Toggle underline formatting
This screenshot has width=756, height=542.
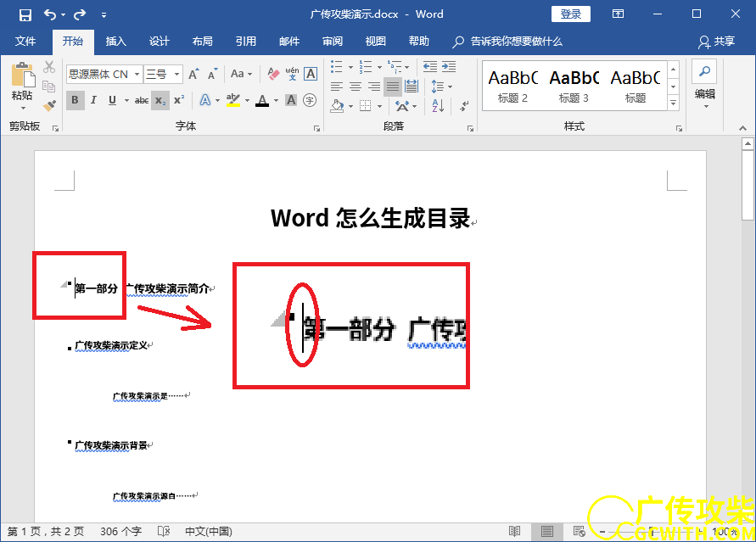click(112, 100)
